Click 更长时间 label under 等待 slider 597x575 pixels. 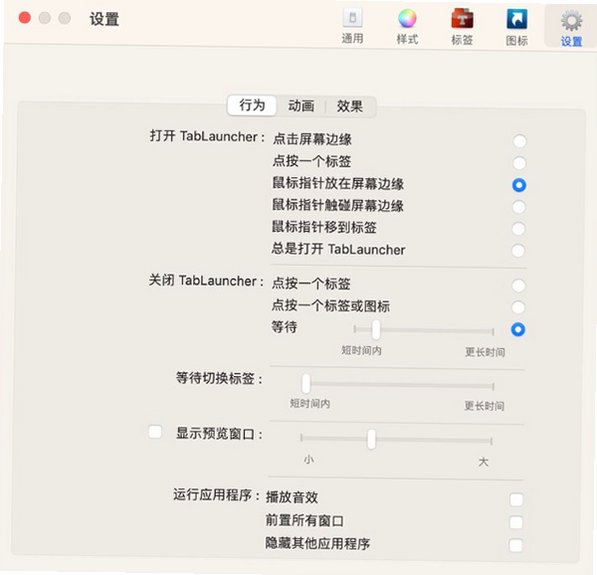click(x=485, y=352)
